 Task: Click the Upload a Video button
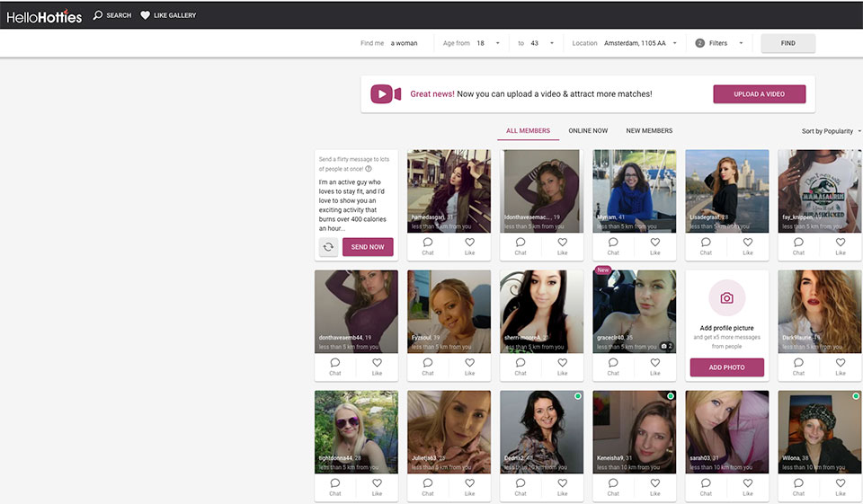point(759,94)
